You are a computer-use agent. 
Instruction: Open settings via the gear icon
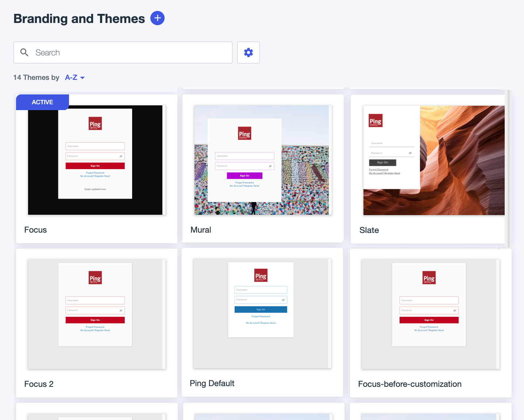click(x=248, y=52)
